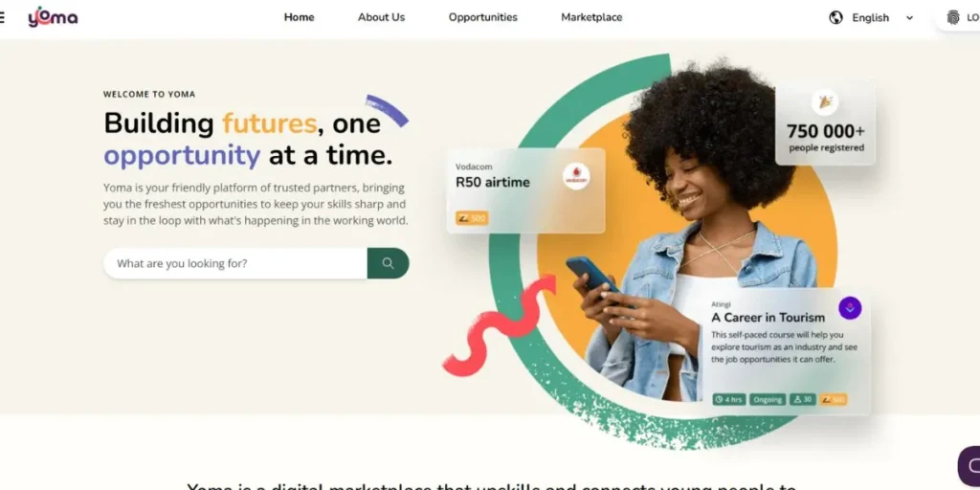980x490 pixels.
Task: Go to the Home menu item
Action: tap(300, 17)
